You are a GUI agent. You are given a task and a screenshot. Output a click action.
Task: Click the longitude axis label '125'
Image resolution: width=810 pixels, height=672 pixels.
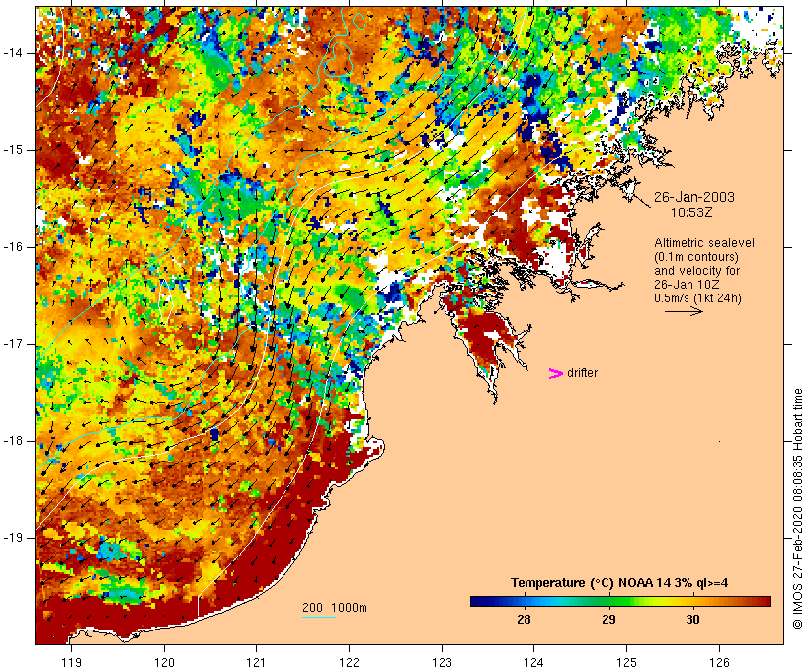point(626,662)
